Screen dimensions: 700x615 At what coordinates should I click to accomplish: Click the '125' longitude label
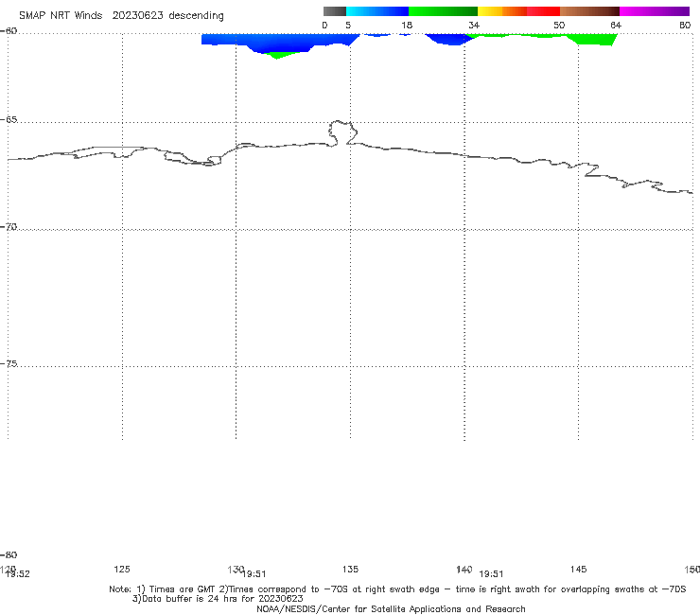coord(122,569)
